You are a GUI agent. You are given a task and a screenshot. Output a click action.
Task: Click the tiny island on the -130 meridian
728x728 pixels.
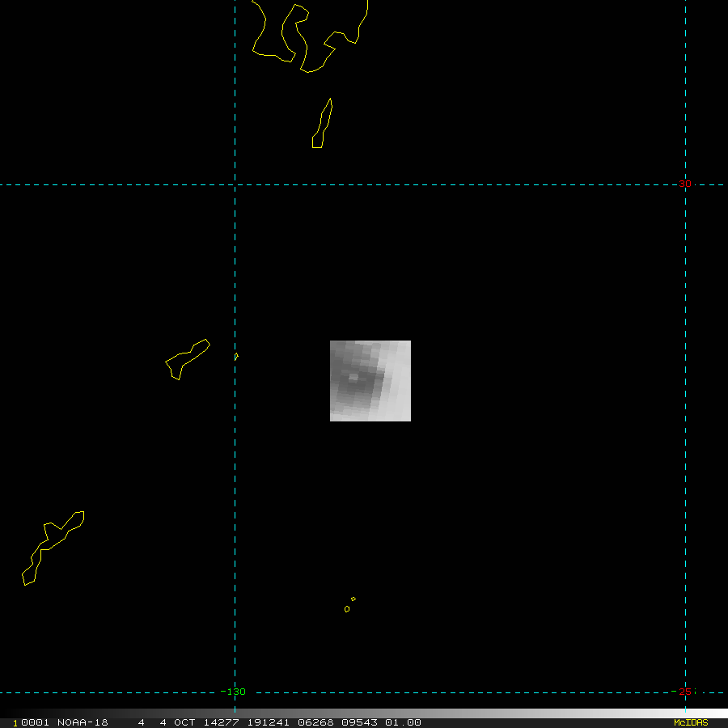pyautogui.click(x=236, y=357)
